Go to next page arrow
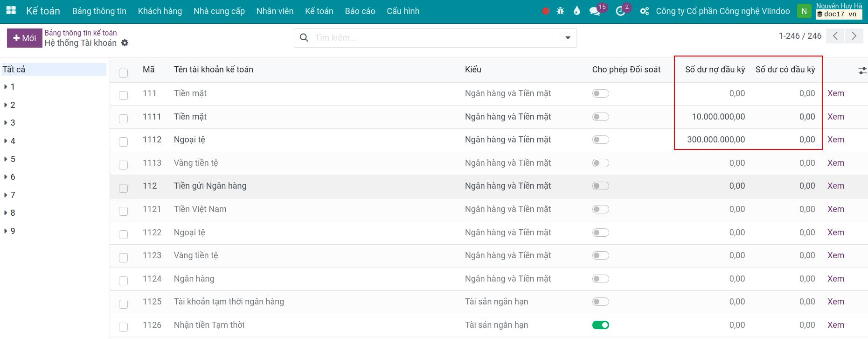The image size is (868, 339). [x=854, y=36]
